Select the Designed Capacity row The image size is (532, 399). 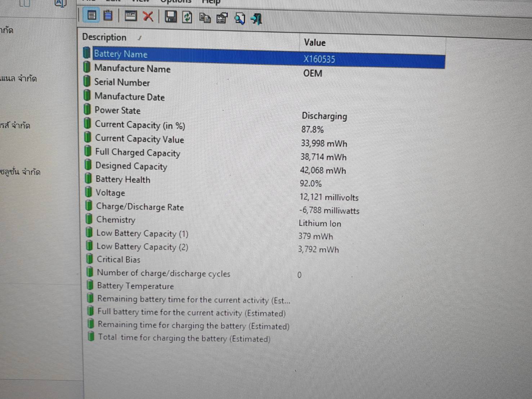coord(131,166)
